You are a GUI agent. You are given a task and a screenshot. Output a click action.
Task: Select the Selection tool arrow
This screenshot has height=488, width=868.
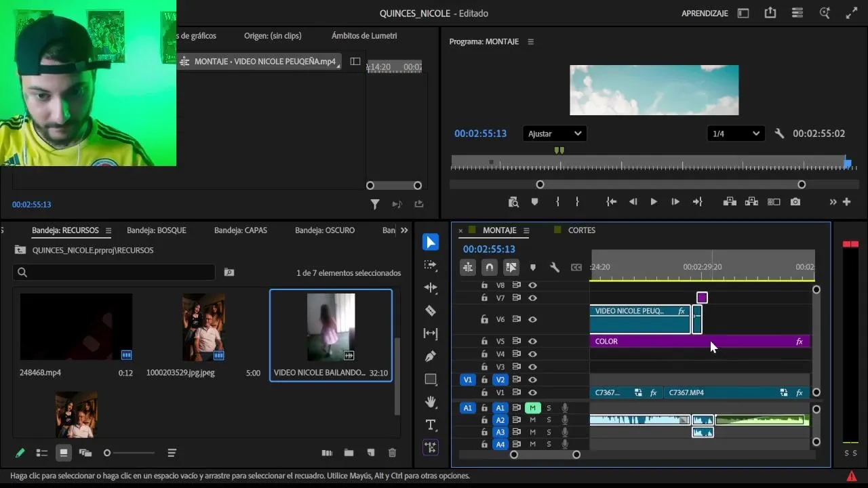coord(431,242)
